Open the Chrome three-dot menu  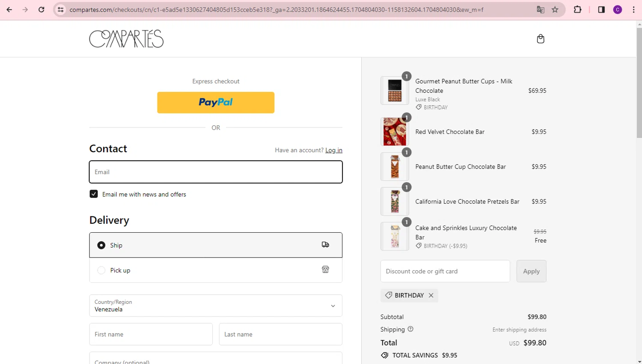click(634, 9)
